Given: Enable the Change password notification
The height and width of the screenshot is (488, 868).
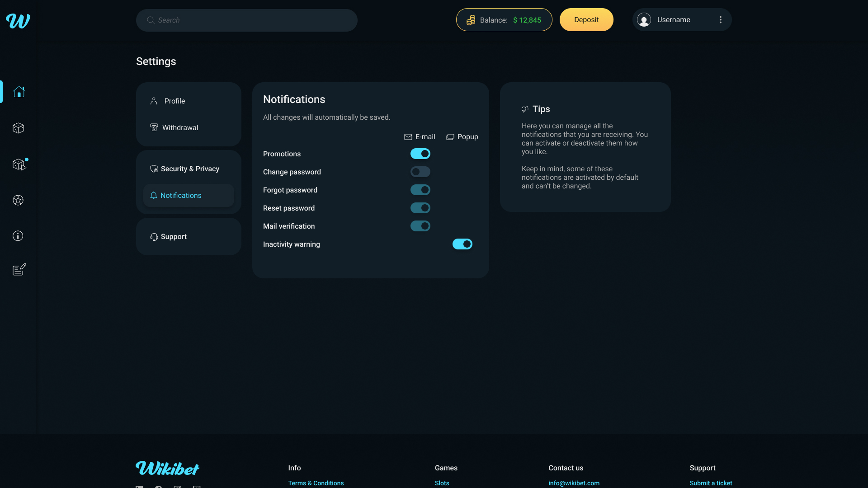Looking at the screenshot, I should click(420, 172).
